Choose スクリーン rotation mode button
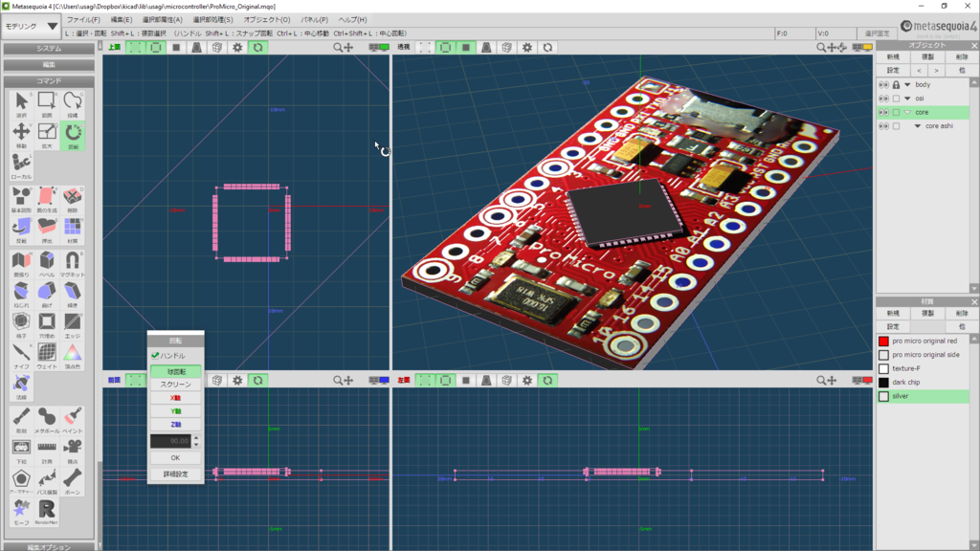This screenshot has width=980, height=551. click(x=176, y=385)
